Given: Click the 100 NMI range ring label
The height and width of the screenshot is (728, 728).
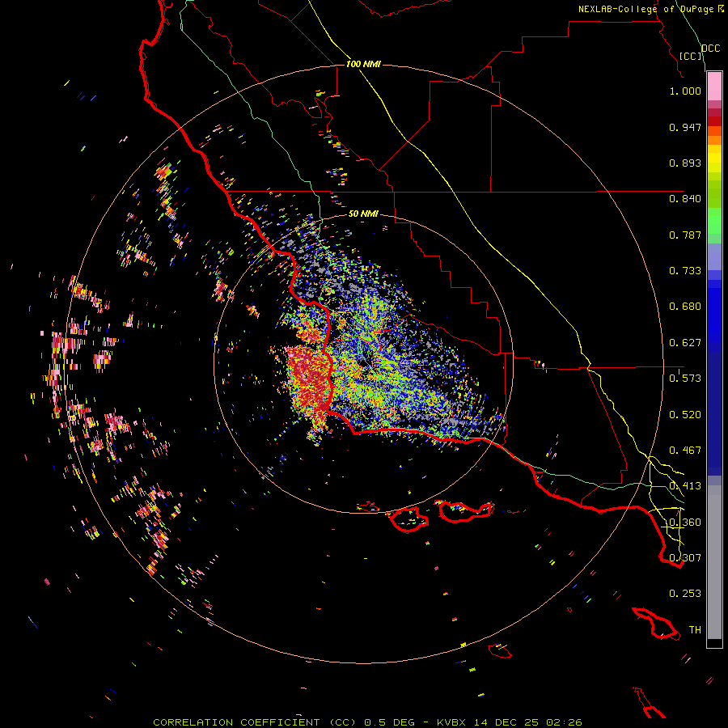Looking at the screenshot, I should pos(363,64).
